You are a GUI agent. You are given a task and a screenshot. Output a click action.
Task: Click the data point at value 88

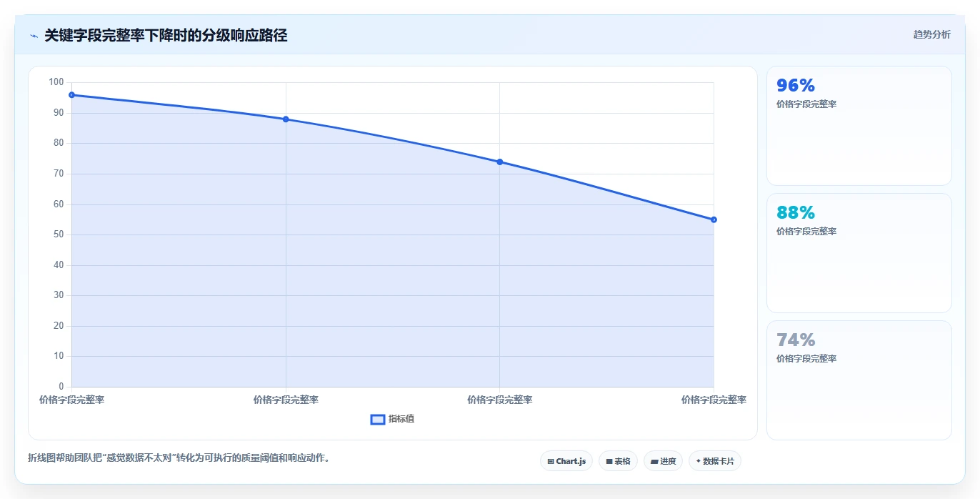pyautogui.click(x=286, y=119)
